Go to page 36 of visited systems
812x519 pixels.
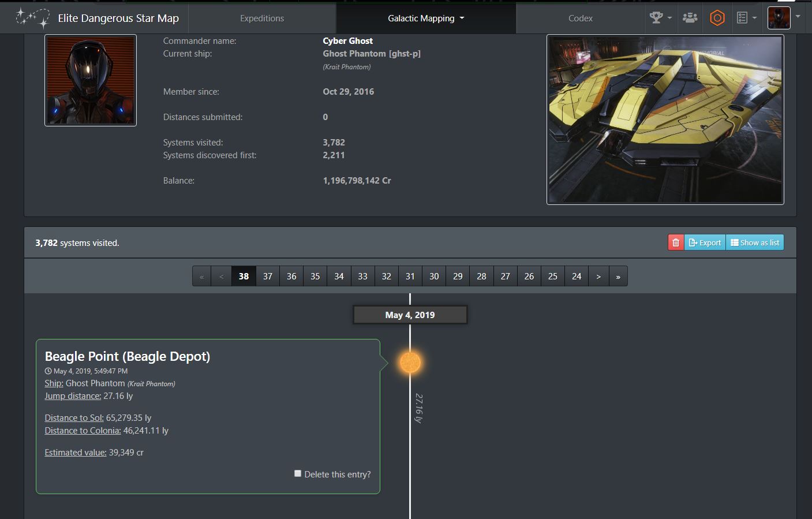point(291,276)
